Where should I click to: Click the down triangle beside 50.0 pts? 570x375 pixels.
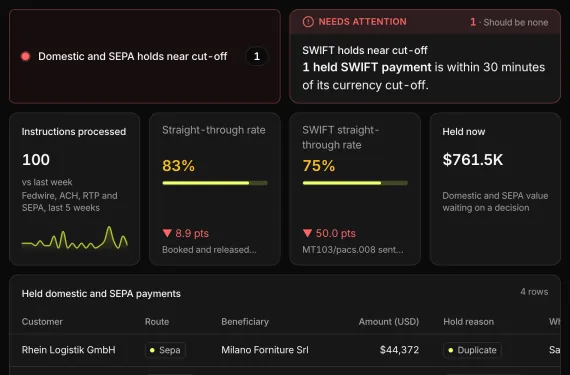point(308,233)
